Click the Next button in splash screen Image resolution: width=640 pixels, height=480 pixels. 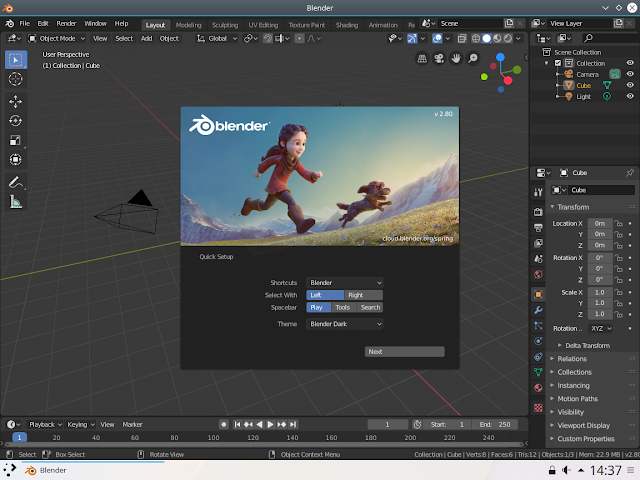404,352
